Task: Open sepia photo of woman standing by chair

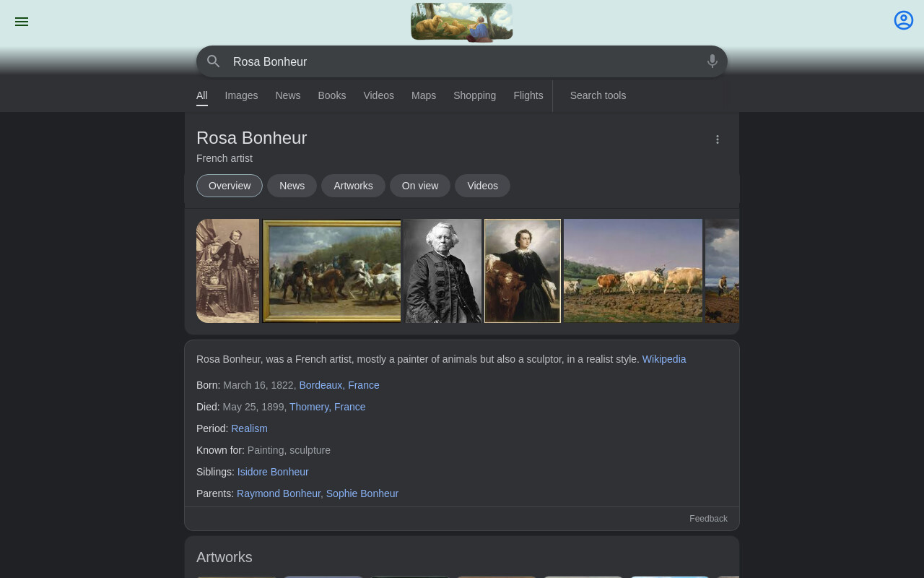Action: point(227,271)
